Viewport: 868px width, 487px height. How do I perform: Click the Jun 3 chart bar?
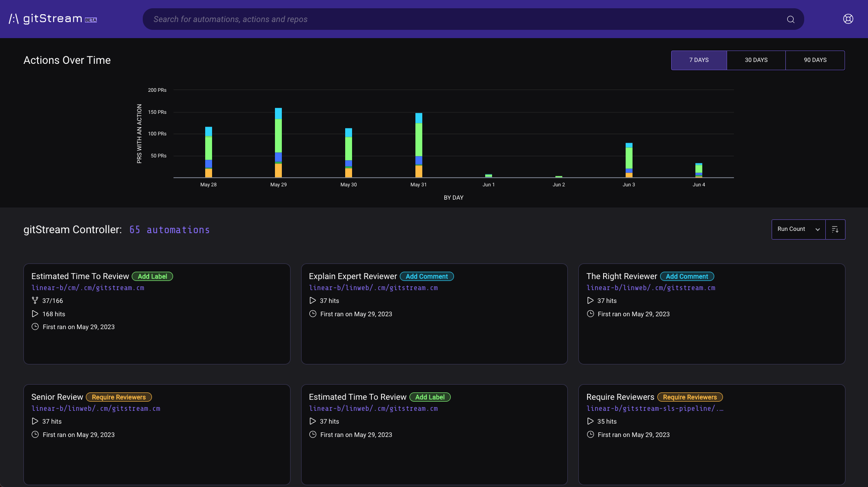point(629,160)
